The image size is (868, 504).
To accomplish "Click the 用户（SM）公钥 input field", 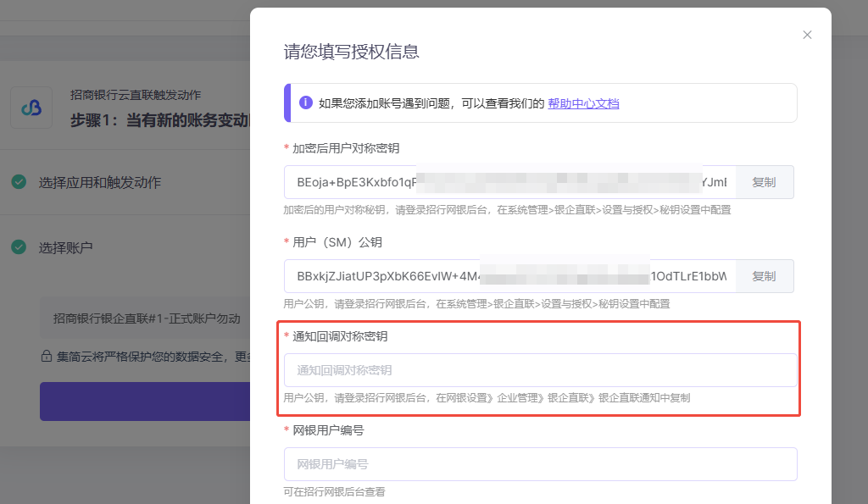I will [x=509, y=276].
